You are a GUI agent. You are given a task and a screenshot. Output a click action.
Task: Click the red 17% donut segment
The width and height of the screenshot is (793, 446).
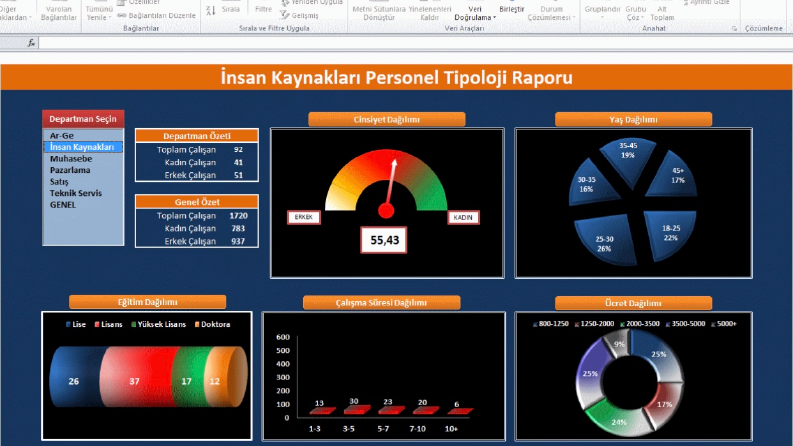tap(663, 402)
